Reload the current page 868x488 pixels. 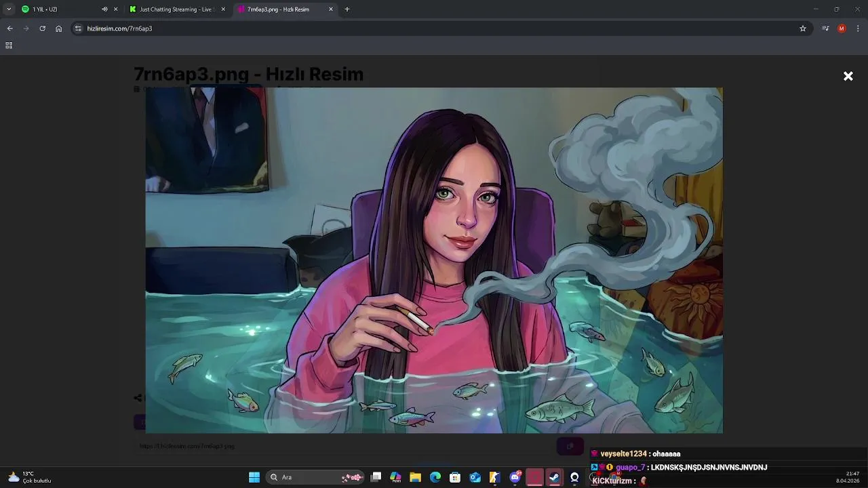click(x=42, y=28)
